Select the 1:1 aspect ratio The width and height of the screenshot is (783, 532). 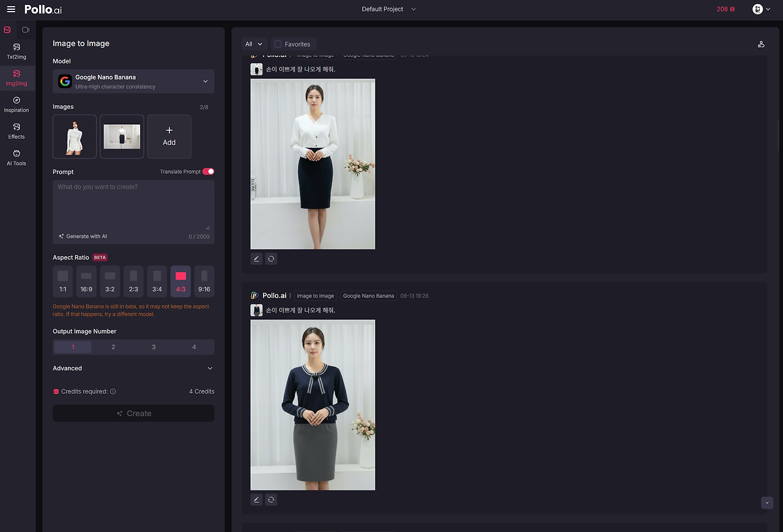63,282
